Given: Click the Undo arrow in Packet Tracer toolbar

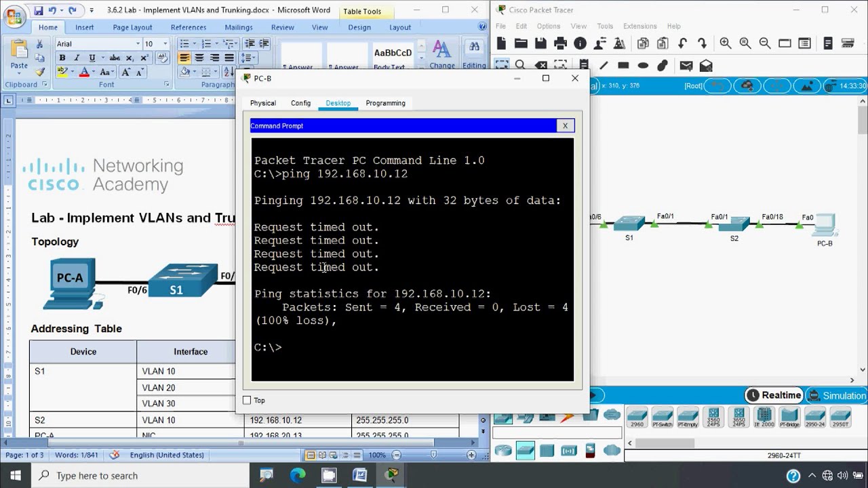Looking at the screenshot, I should tap(682, 43).
